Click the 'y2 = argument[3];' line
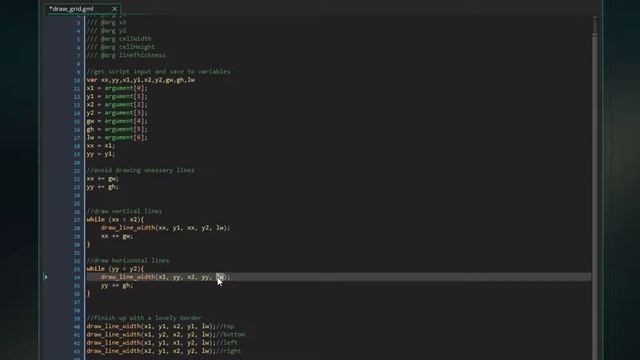Viewport: 640px width, 360px height. 117,113
